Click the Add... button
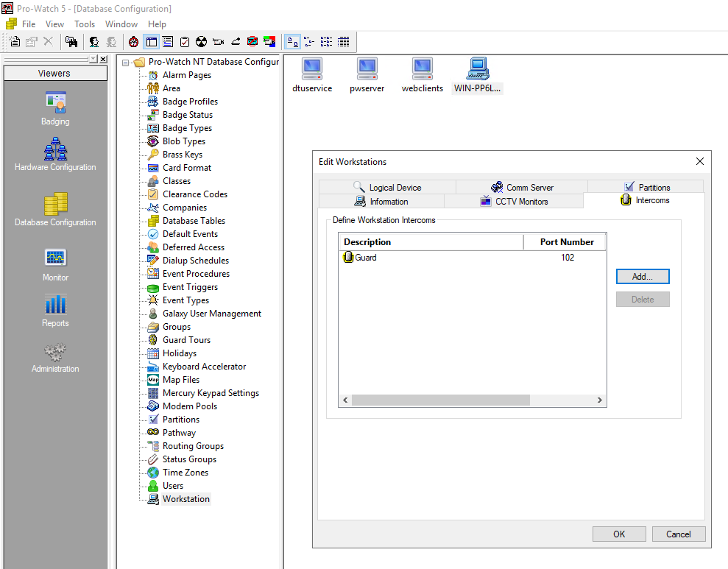The height and width of the screenshot is (569, 728). 643,277
